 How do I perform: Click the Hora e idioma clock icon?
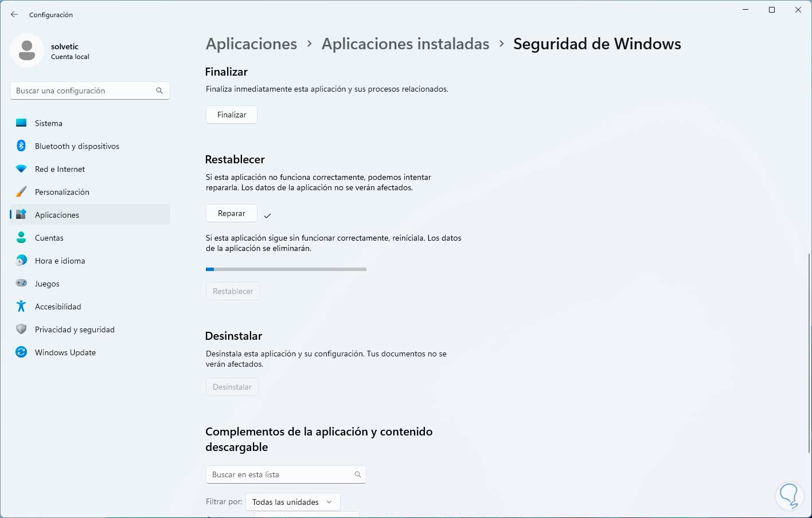(x=21, y=261)
